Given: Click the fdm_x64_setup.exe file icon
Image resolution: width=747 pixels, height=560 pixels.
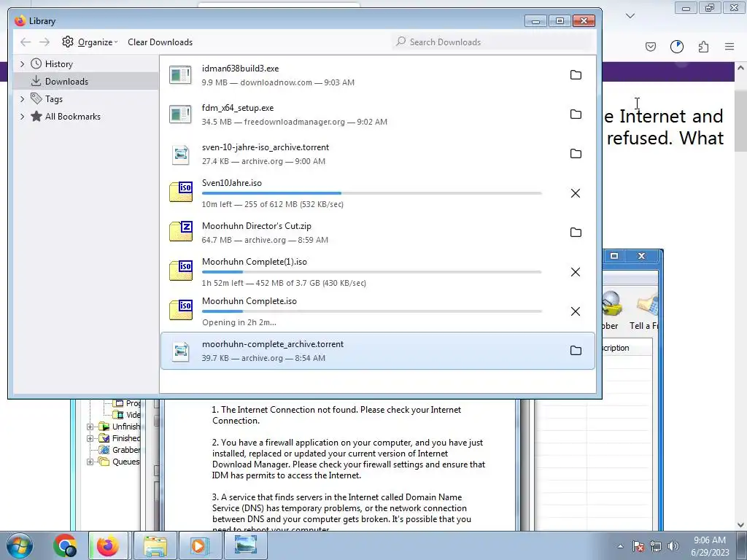Looking at the screenshot, I should 181,114.
